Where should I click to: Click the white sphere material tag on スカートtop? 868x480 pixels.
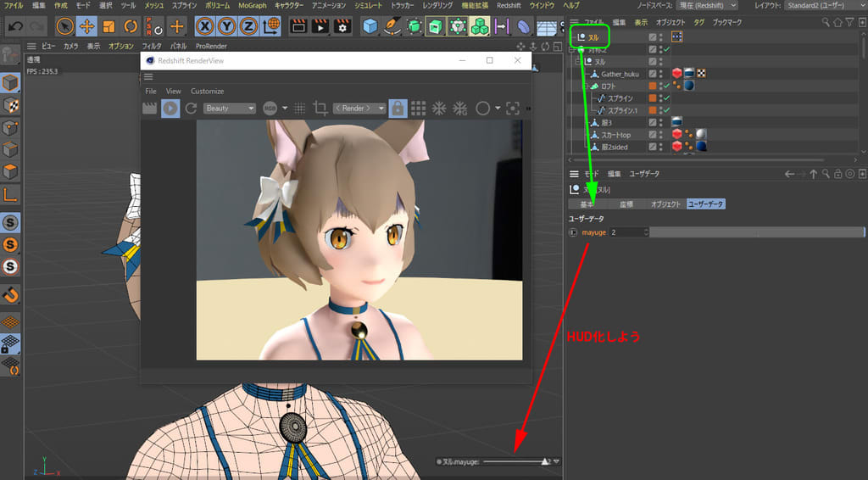coord(701,135)
